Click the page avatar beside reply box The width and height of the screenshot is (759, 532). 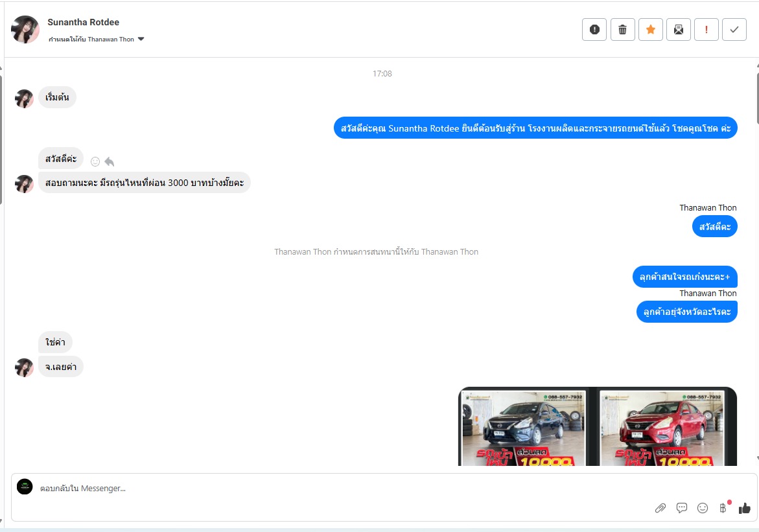click(25, 487)
